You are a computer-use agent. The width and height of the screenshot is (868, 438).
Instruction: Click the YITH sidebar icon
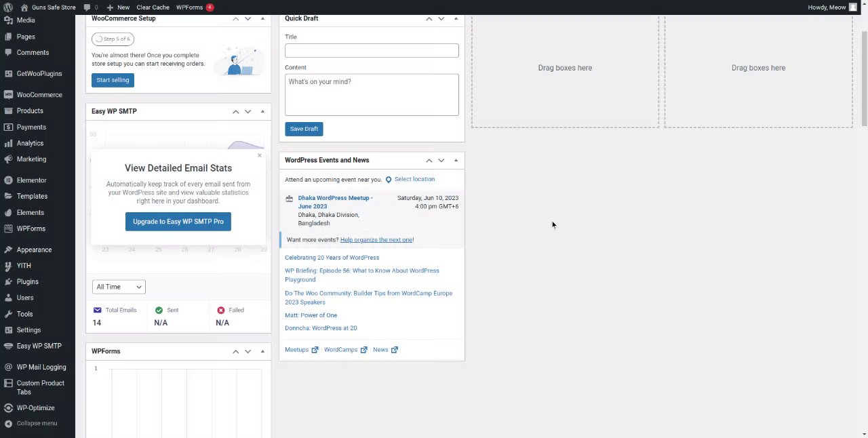point(8,266)
